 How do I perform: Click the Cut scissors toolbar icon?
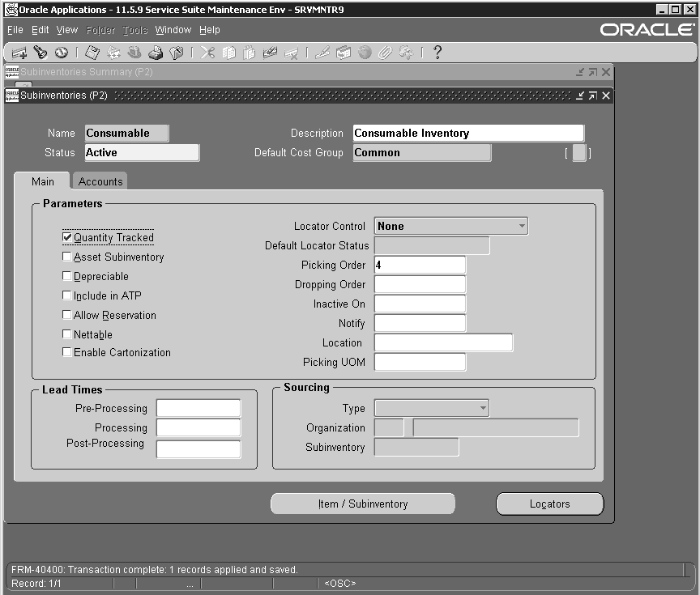pyautogui.click(x=207, y=53)
